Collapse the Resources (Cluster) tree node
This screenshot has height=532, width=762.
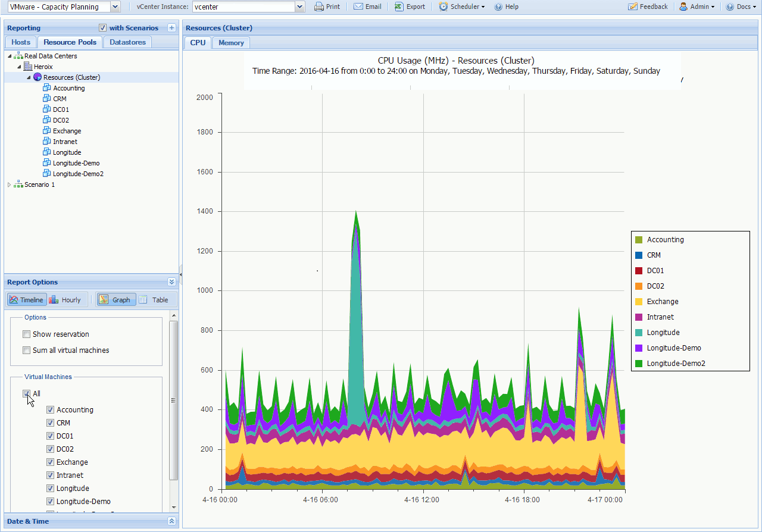29,77
